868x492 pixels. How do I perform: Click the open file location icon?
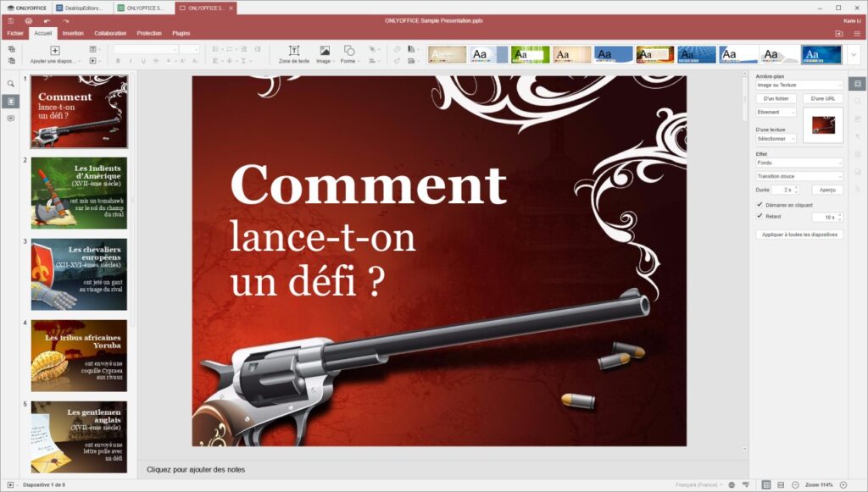(x=839, y=34)
